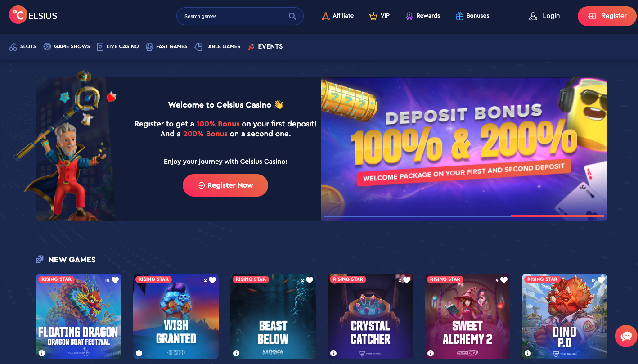This screenshot has height=364, width=638.
Task: Open info icon on Crystal Catcher
Action: [333, 353]
